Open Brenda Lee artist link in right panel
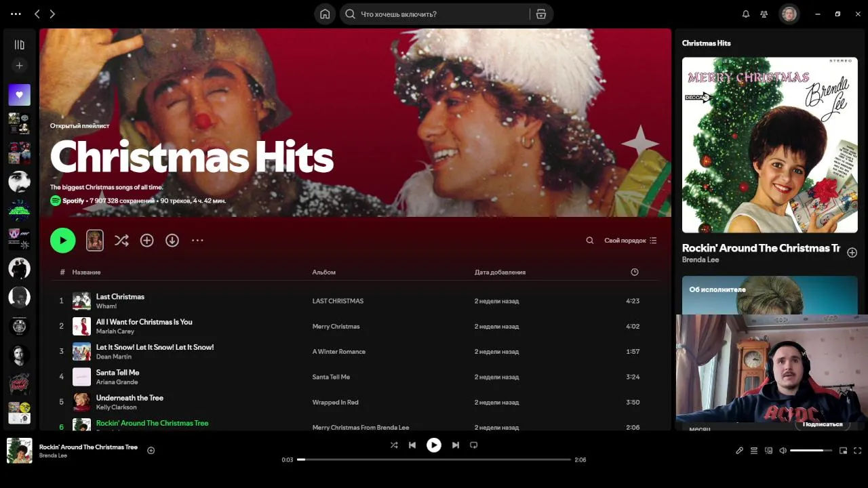This screenshot has width=868, height=488. 701,260
